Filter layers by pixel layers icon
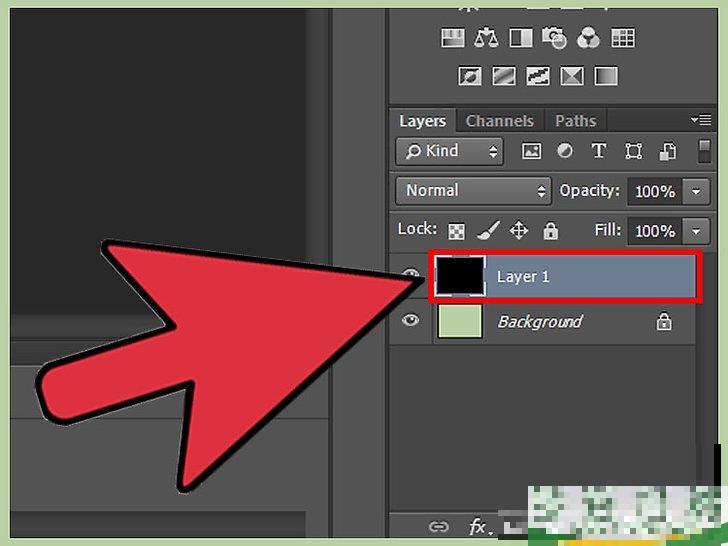The height and width of the screenshot is (546, 728). [x=531, y=151]
